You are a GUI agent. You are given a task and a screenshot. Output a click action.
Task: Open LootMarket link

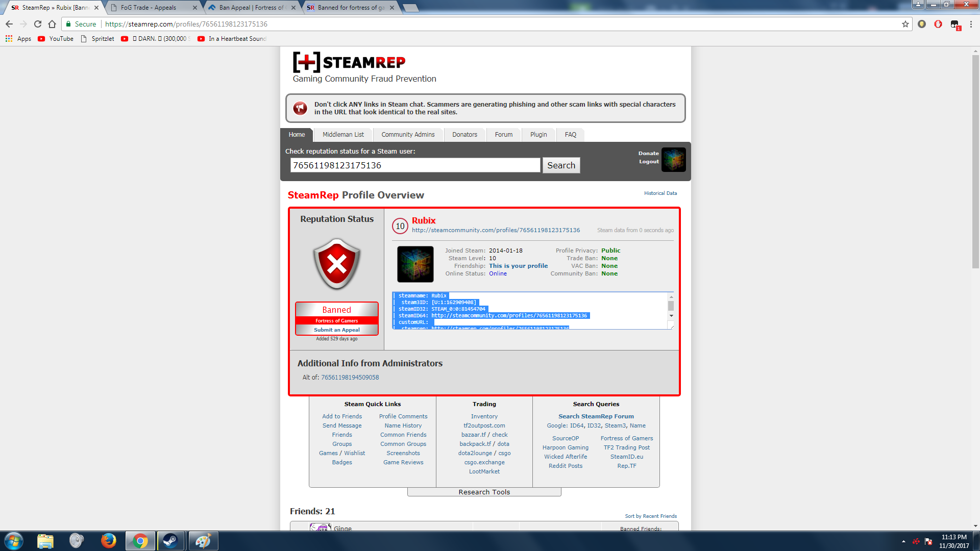pyautogui.click(x=484, y=471)
